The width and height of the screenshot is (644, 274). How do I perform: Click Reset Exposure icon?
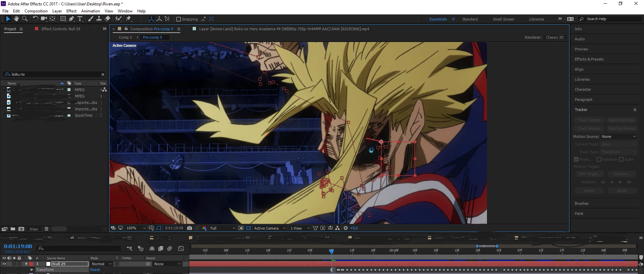[346, 228]
